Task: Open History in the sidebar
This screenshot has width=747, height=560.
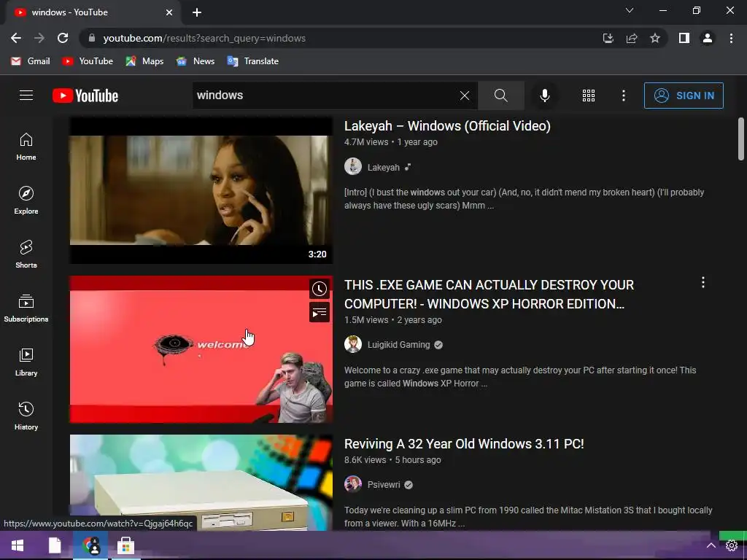Action: [x=26, y=416]
